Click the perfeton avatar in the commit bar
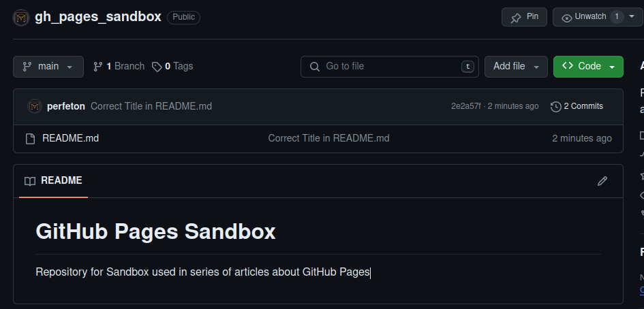 click(x=35, y=107)
